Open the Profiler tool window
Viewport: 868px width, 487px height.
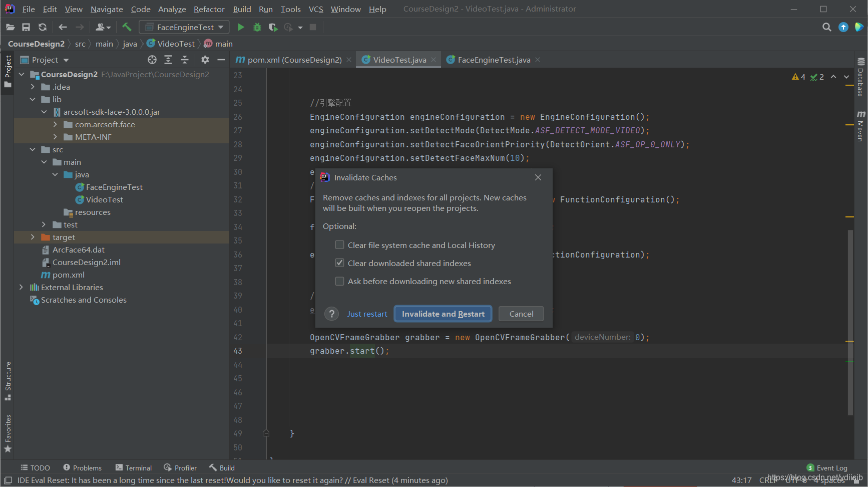tap(180, 468)
